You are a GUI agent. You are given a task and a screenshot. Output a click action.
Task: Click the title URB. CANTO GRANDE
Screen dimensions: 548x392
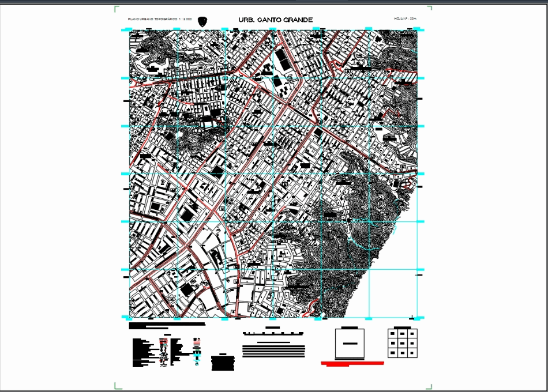click(275, 18)
